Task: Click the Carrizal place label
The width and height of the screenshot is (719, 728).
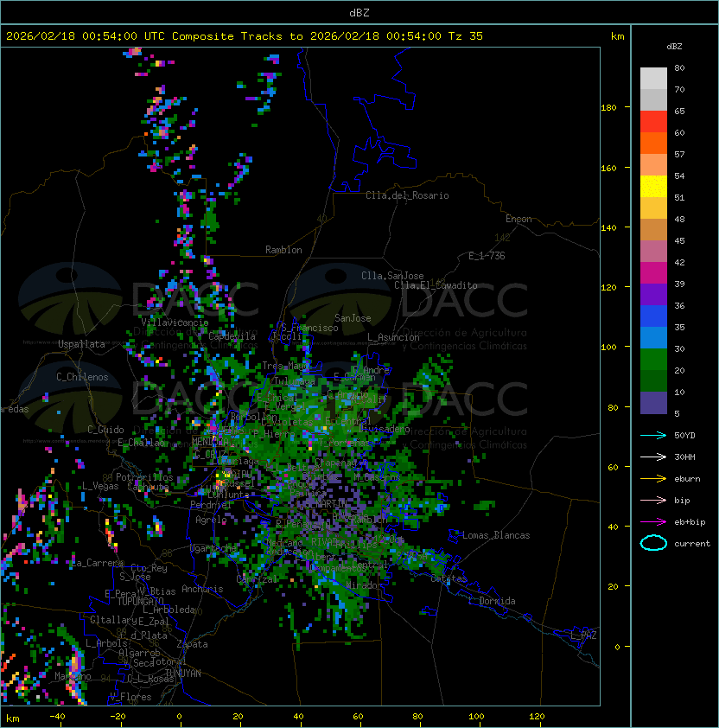Action: pos(258,579)
